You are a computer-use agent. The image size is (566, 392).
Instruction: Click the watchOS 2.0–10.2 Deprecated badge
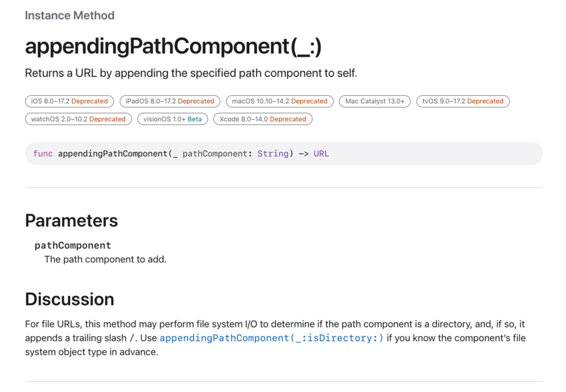pos(78,119)
